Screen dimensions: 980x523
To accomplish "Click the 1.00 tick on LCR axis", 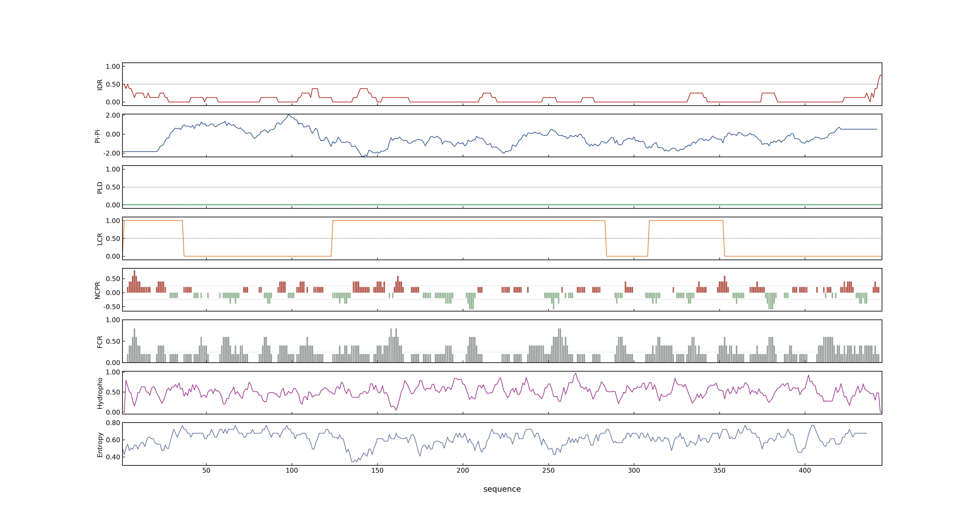I will tap(113, 221).
